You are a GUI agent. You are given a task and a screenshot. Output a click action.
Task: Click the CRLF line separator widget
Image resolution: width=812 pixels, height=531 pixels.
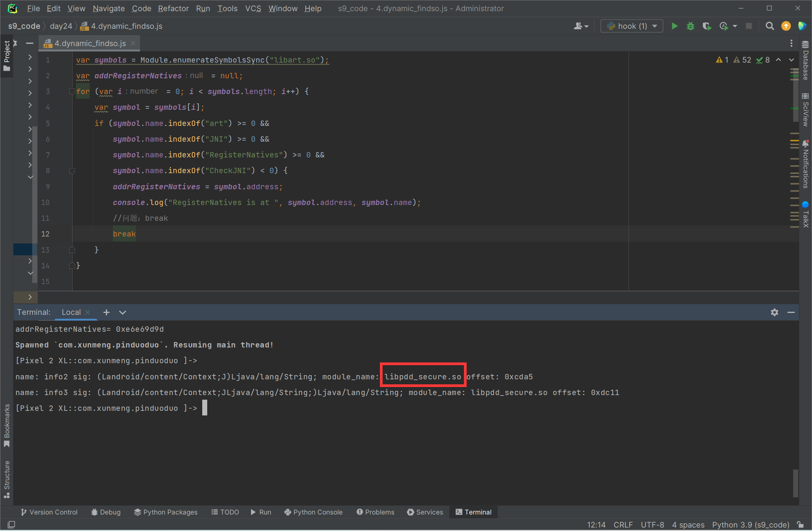pyautogui.click(x=623, y=525)
